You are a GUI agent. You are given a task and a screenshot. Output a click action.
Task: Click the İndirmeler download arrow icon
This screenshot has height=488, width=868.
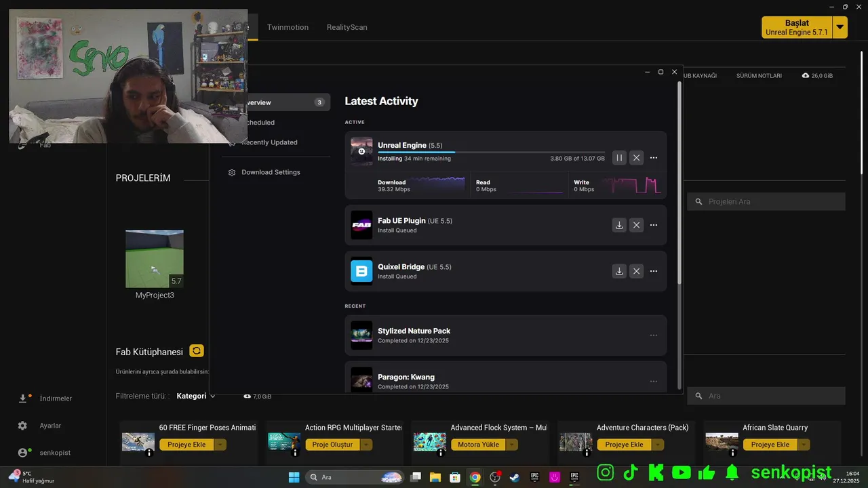(22, 399)
